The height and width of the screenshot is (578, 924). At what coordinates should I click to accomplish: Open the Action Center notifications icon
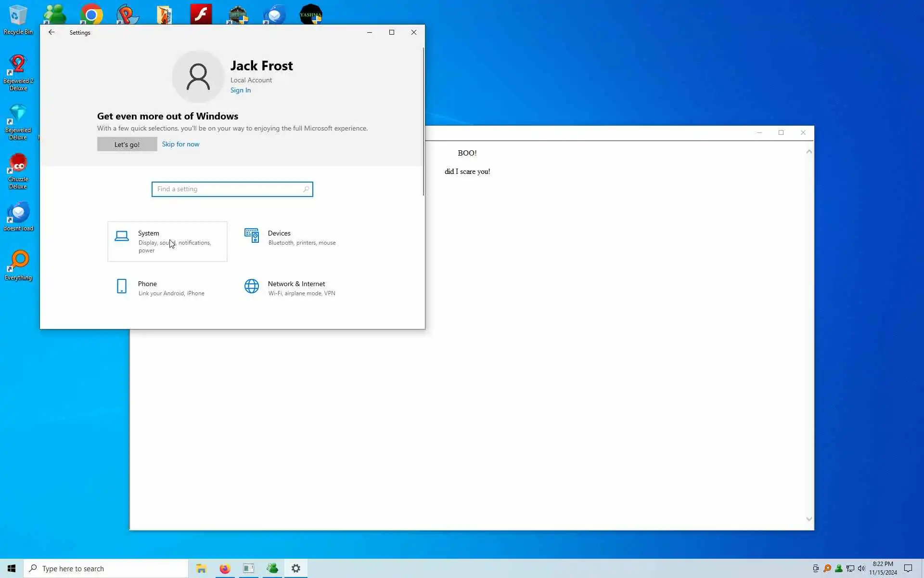pyautogui.click(x=908, y=568)
